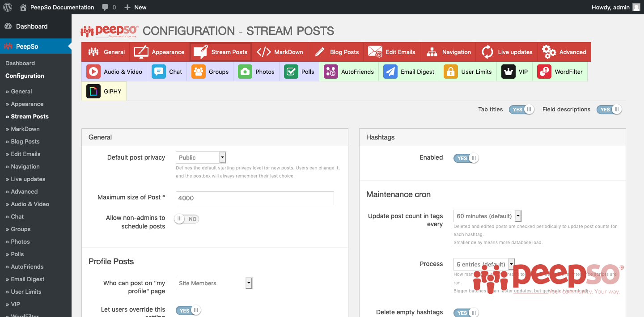Viewport: 644px width, 317px height.
Task: Click the Live updates refresh icon
Action: pos(487,52)
